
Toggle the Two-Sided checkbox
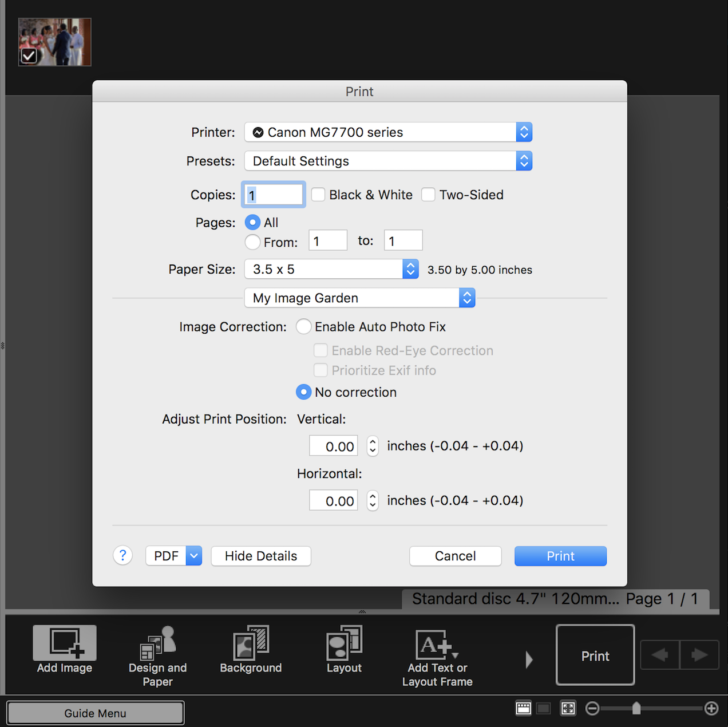coord(428,195)
